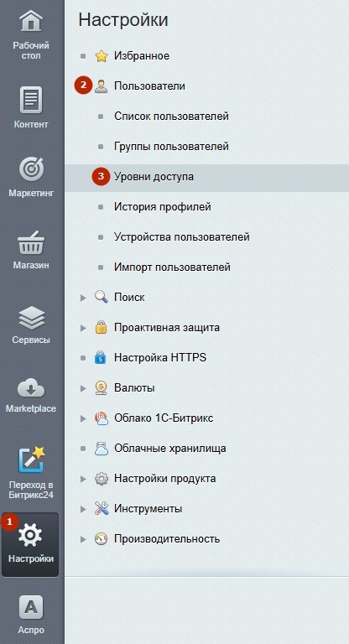Open the Marketplace cloud icon
Screen dimensions: 349x644
[x=31, y=388]
